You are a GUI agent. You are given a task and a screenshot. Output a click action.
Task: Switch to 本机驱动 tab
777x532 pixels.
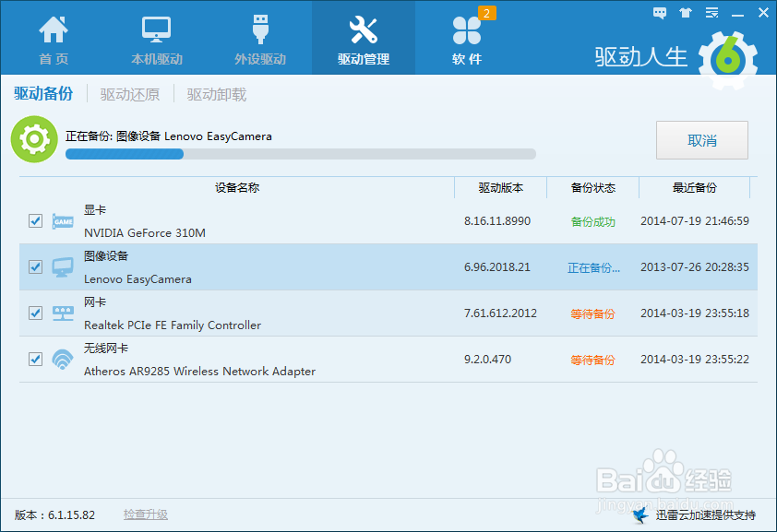(x=157, y=39)
